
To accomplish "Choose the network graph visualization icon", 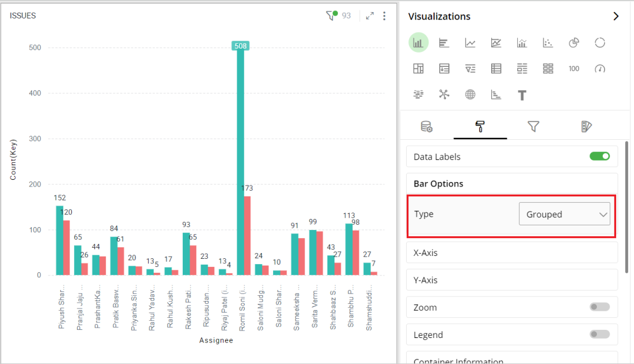I will pos(444,95).
